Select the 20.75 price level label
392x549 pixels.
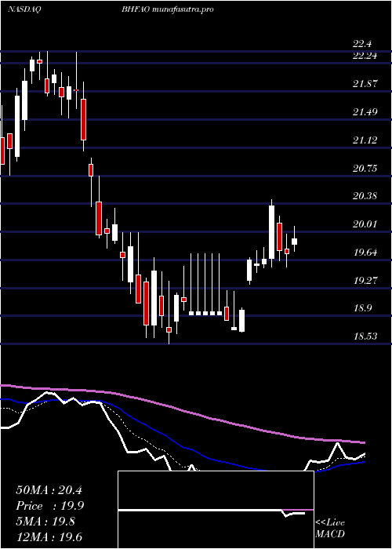[365, 169]
